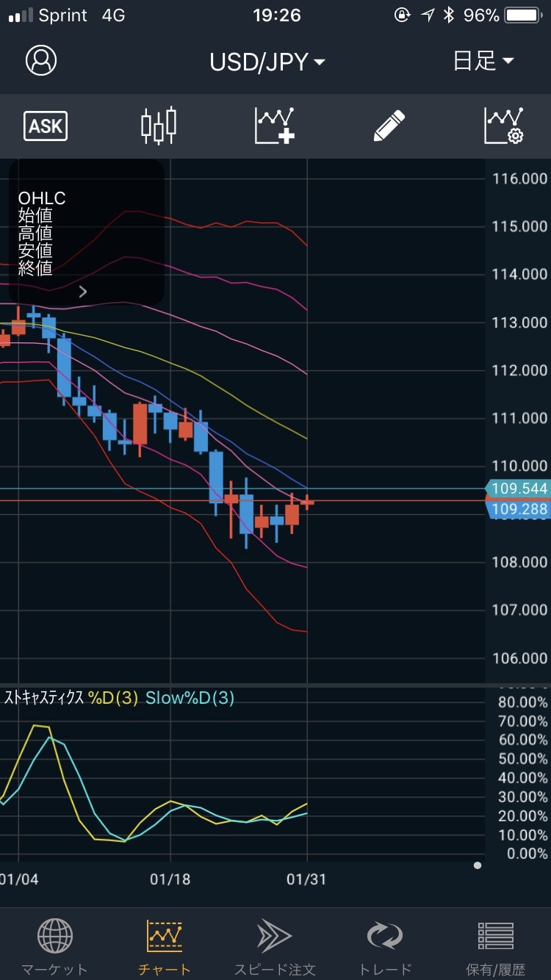Tap the 19:26 clock in status bar
This screenshot has width=551, height=980.
(x=276, y=15)
